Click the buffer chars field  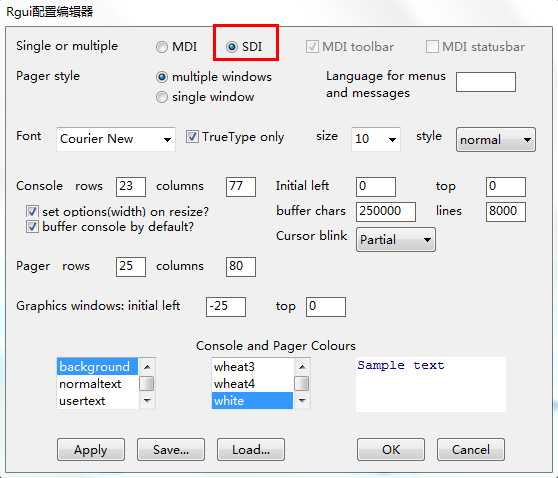click(386, 212)
